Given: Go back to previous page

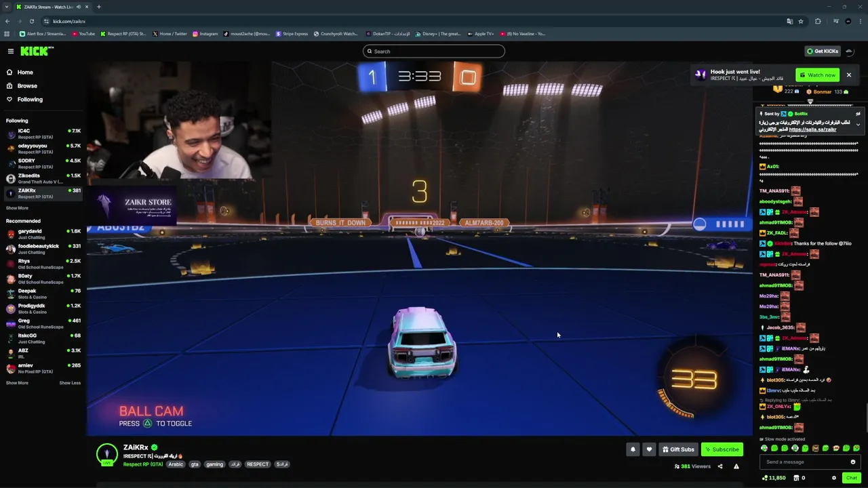Looking at the screenshot, I should (x=7, y=21).
